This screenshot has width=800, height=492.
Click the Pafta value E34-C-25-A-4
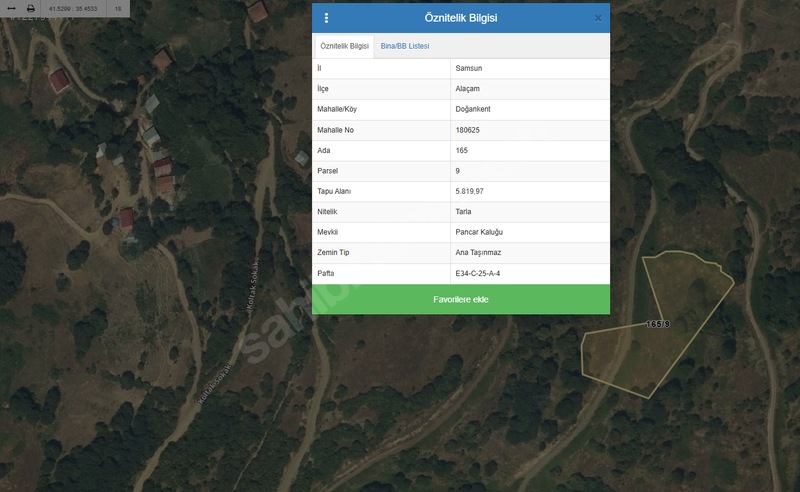click(478, 274)
